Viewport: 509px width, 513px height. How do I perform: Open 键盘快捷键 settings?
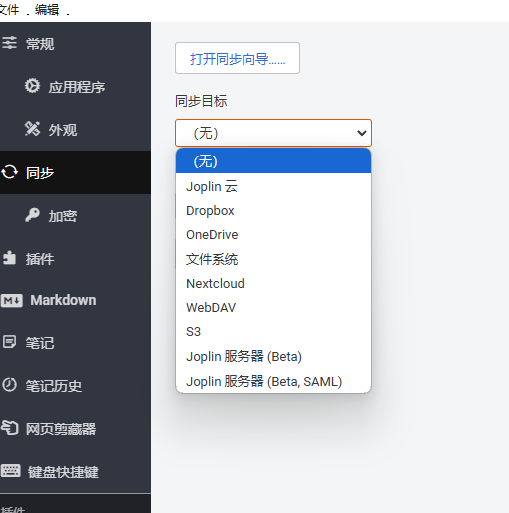75,472
